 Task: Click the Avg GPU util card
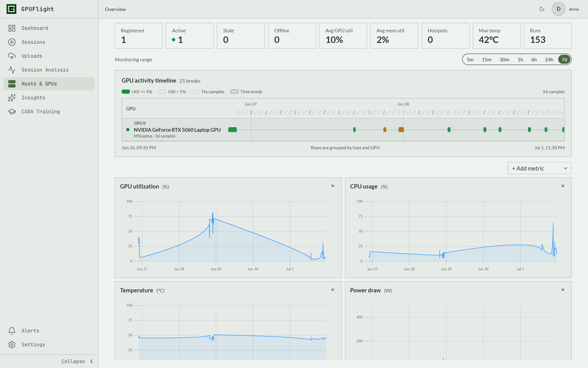coord(343,36)
